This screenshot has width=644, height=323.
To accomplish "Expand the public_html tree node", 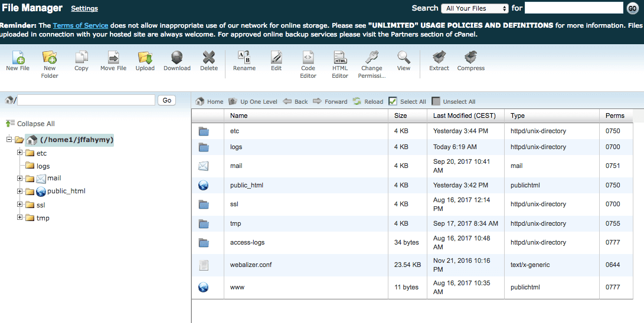I will tap(19, 191).
